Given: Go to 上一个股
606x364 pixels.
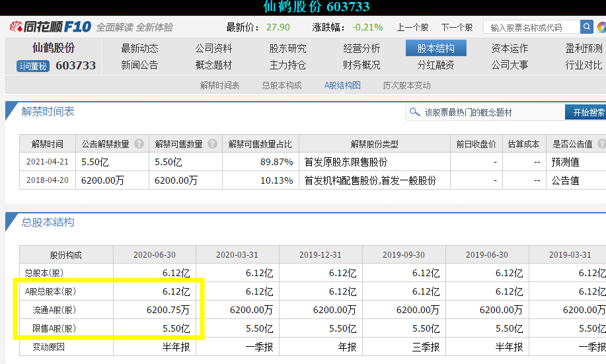Looking at the screenshot, I should tap(413, 28).
